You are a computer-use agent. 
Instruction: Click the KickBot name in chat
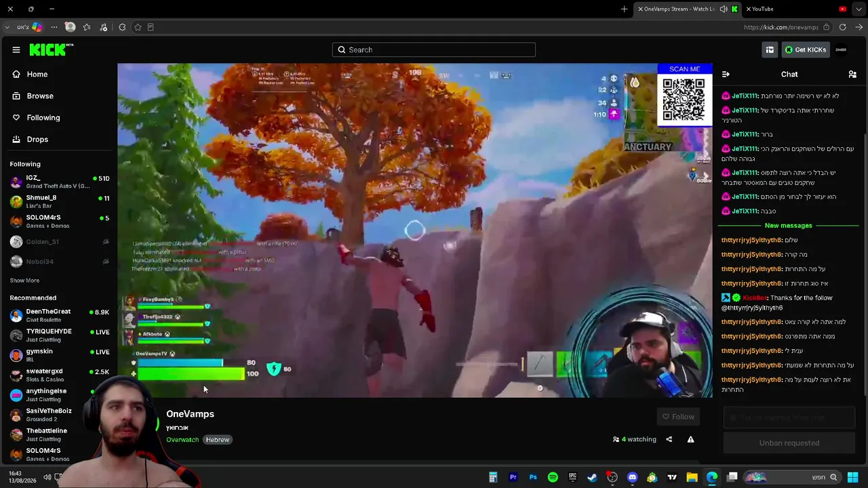(755, 298)
